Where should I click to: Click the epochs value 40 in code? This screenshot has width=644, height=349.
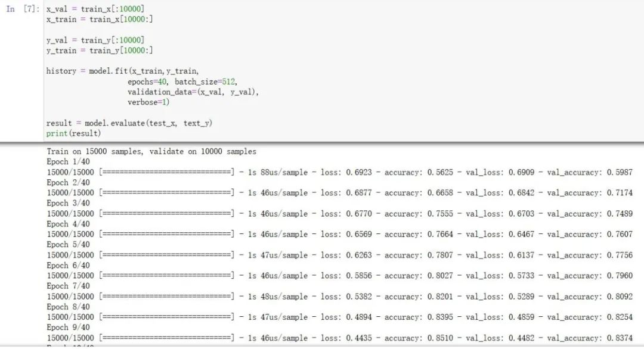[x=162, y=82]
